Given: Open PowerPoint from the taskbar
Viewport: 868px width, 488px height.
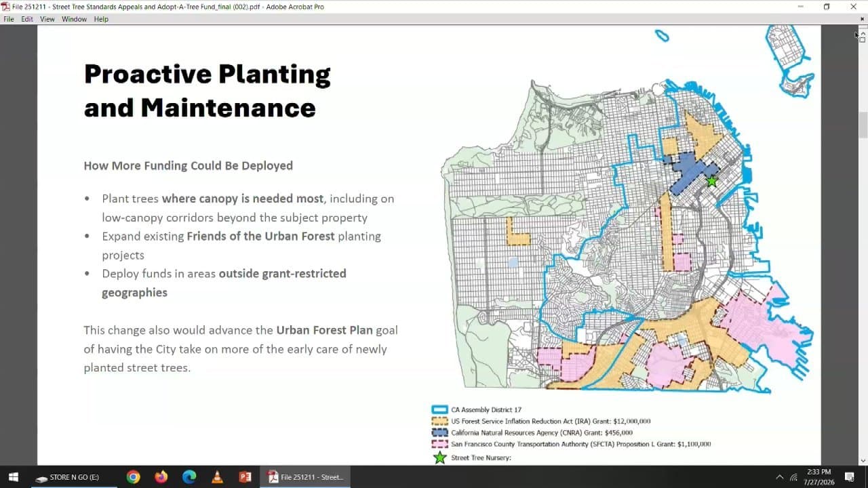Looking at the screenshot, I should [245, 477].
